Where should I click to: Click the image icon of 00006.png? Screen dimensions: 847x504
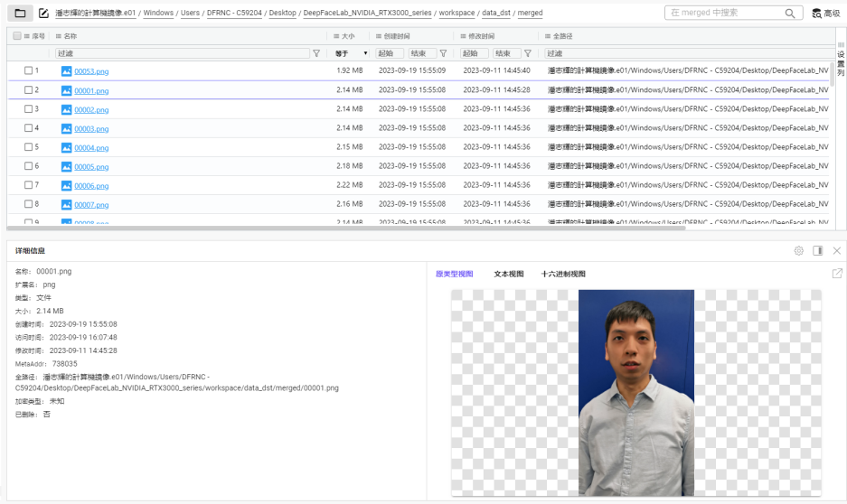point(67,186)
